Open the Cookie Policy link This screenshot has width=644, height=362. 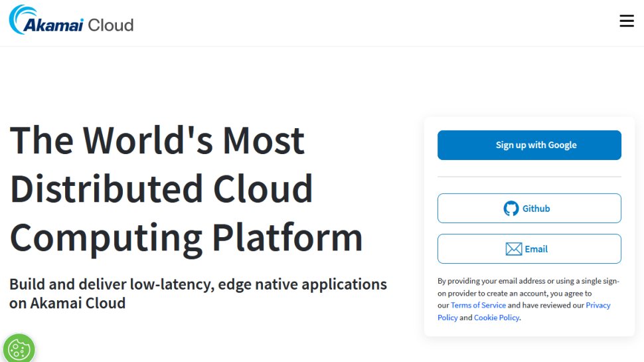click(497, 317)
